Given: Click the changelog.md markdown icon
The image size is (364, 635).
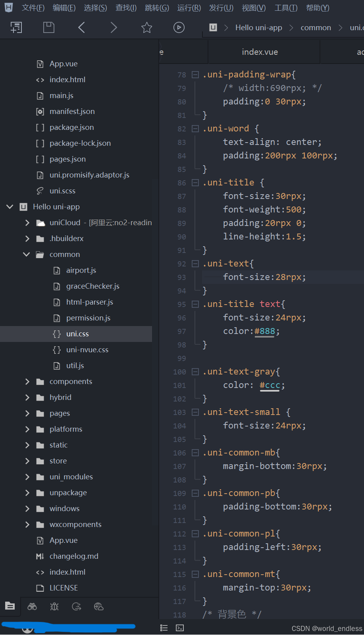Looking at the screenshot, I should click(x=40, y=556).
